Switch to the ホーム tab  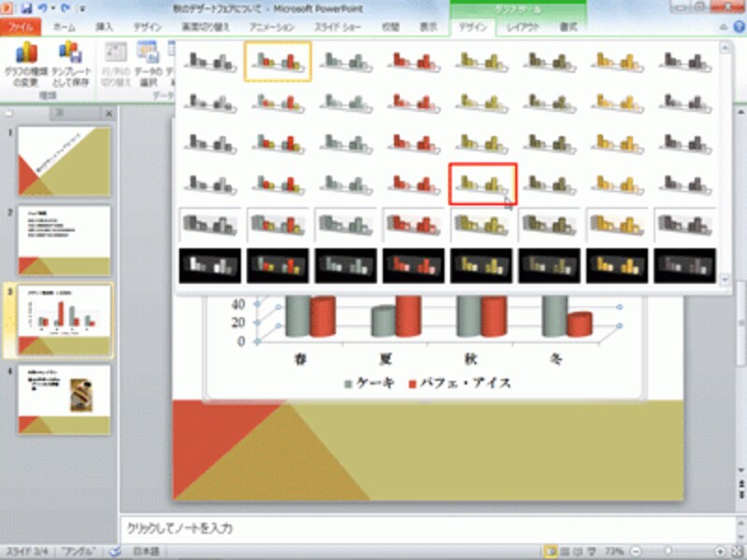63,27
